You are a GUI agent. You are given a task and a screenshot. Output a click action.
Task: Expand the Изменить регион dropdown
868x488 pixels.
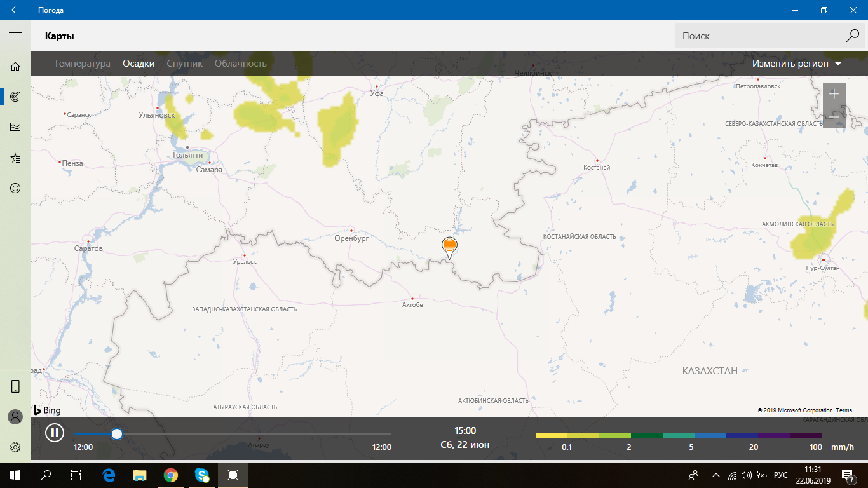point(797,64)
